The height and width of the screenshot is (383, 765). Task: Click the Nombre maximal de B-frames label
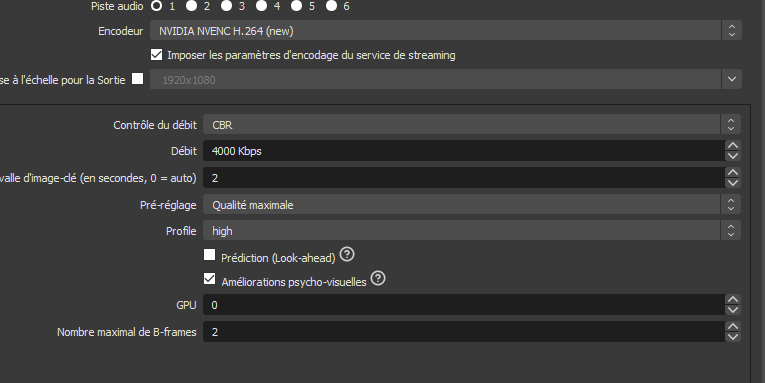coord(126,332)
